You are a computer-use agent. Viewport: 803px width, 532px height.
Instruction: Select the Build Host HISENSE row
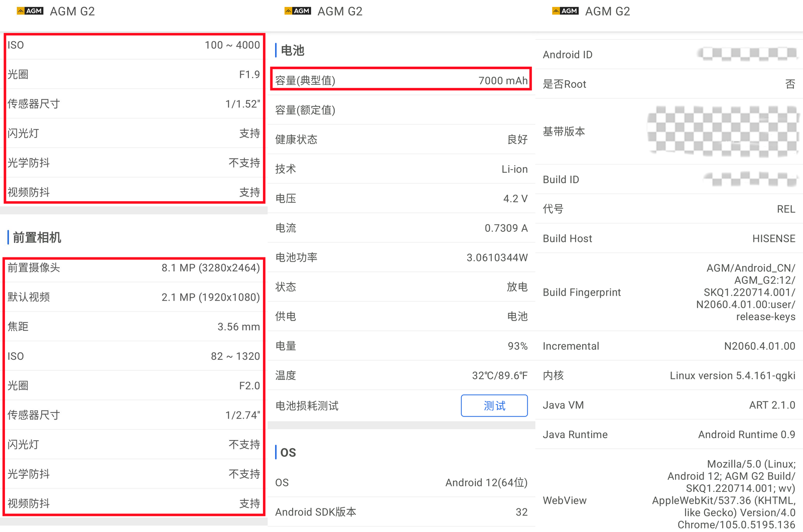tap(669, 238)
